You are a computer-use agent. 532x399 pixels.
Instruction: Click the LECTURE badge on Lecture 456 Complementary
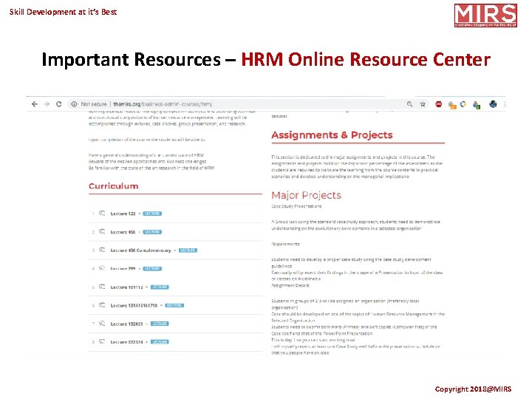(188, 250)
